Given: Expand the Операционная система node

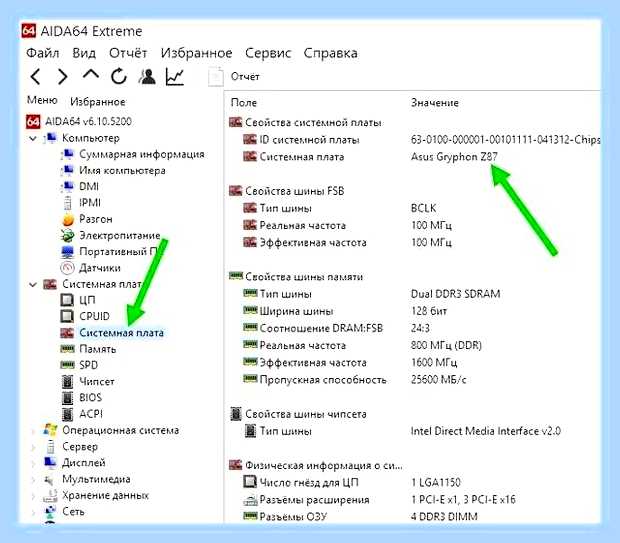Looking at the screenshot, I should (33, 431).
